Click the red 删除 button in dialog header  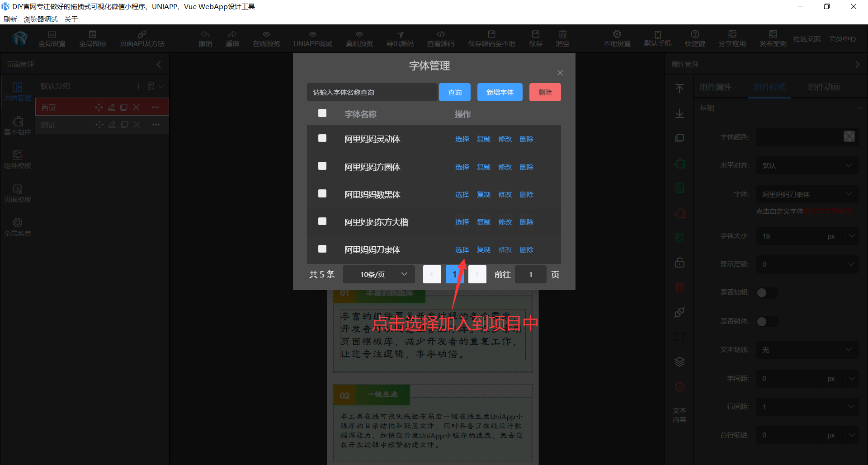[x=545, y=92]
